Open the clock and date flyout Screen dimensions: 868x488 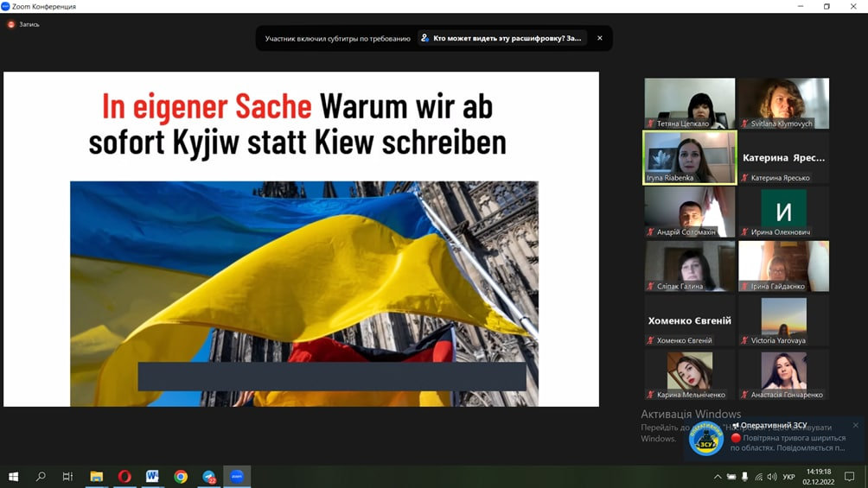(x=819, y=477)
